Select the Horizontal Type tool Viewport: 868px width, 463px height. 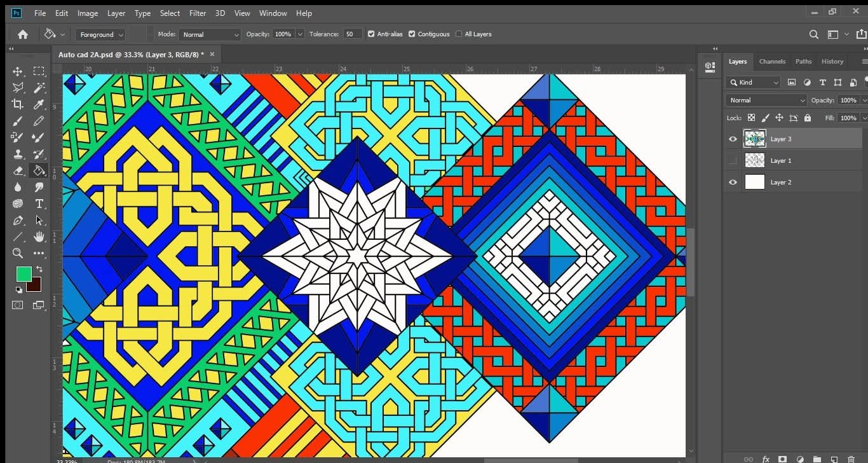39,204
